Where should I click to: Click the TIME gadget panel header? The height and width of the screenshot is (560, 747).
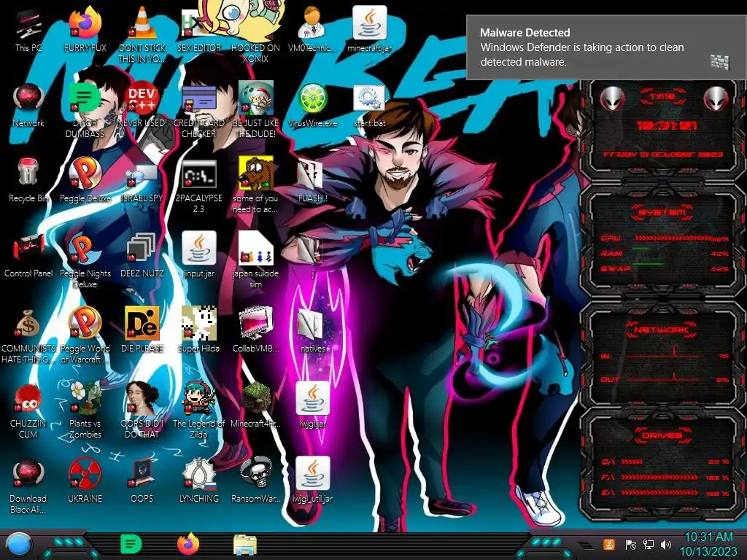(x=662, y=97)
